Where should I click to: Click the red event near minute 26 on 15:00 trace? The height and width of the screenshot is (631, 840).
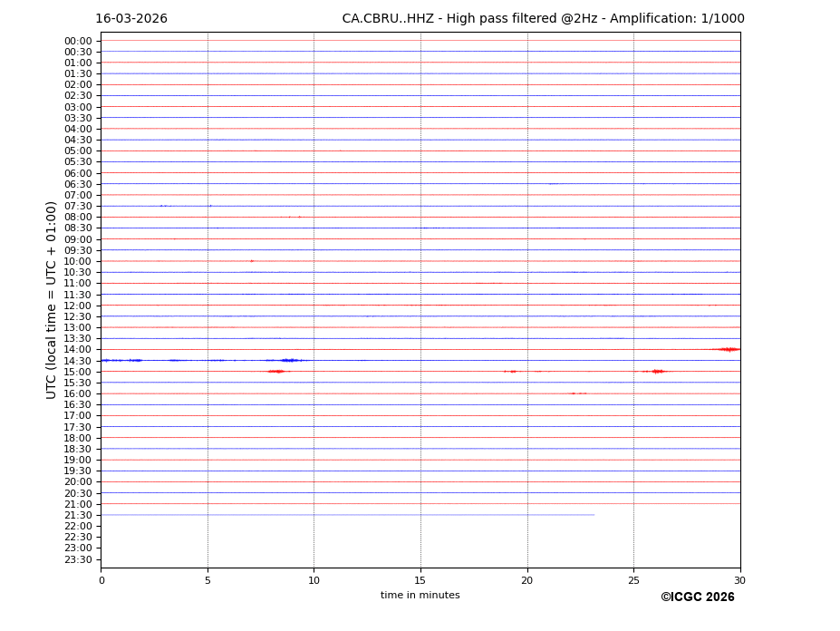click(657, 371)
